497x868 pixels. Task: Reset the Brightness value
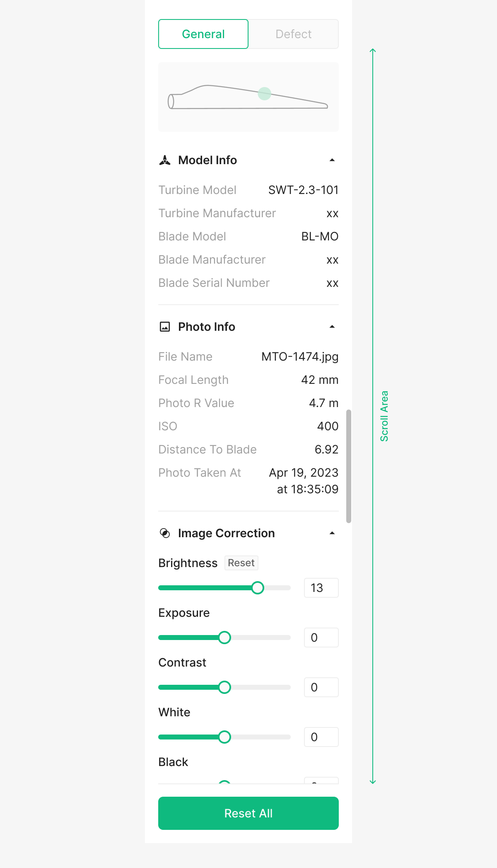[x=241, y=563]
